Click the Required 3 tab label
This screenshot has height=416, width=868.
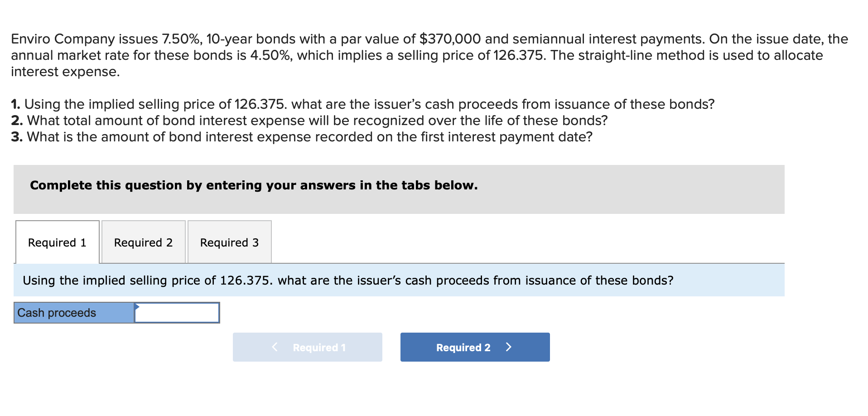[229, 242]
